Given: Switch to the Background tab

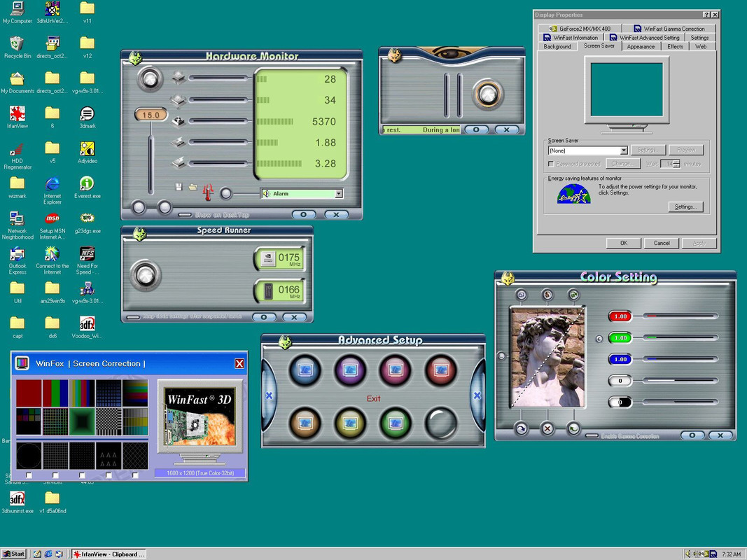Looking at the screenshot, I should tap(557, 47).
